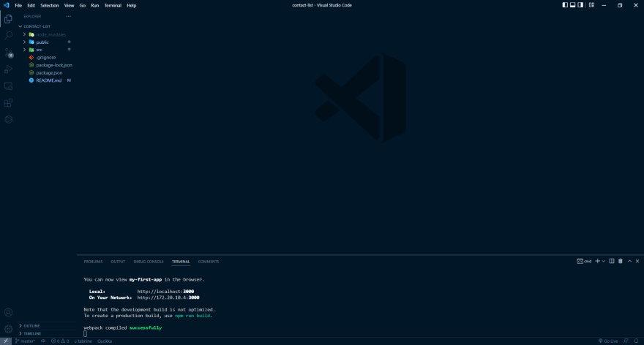Click the 172.20.10.4:3000 network URL

(x=168, y=297)
